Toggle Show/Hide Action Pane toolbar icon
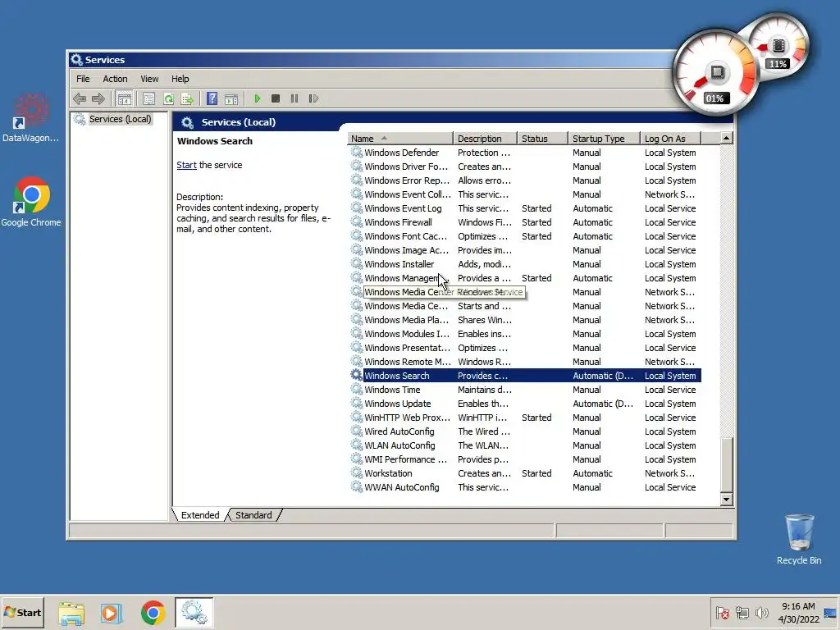The width and height of the screenshot is (840, 630). tap(231, 98)
